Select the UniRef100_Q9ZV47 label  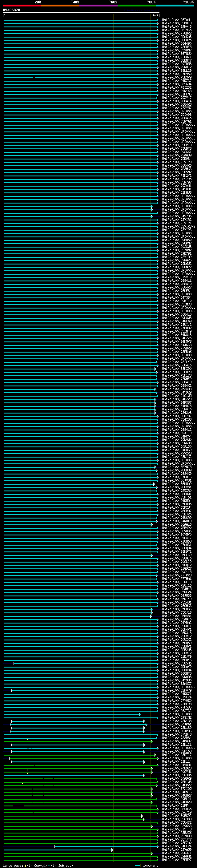[x=176, y=98]
